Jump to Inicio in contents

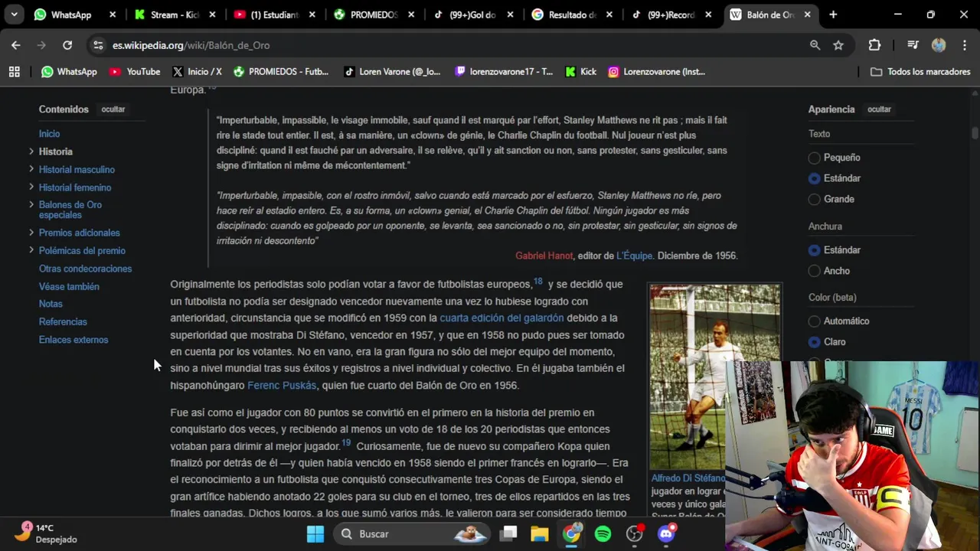coord(49,134)
